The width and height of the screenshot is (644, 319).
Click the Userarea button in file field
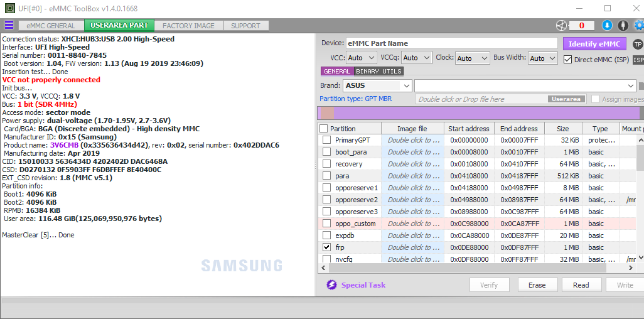coord(566,99)
